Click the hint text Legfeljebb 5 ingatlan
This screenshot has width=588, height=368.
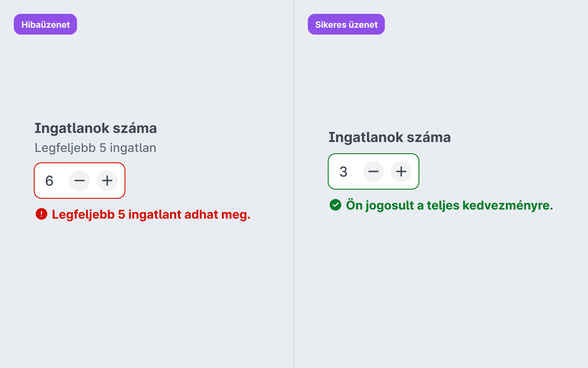[x=96, y=148]
